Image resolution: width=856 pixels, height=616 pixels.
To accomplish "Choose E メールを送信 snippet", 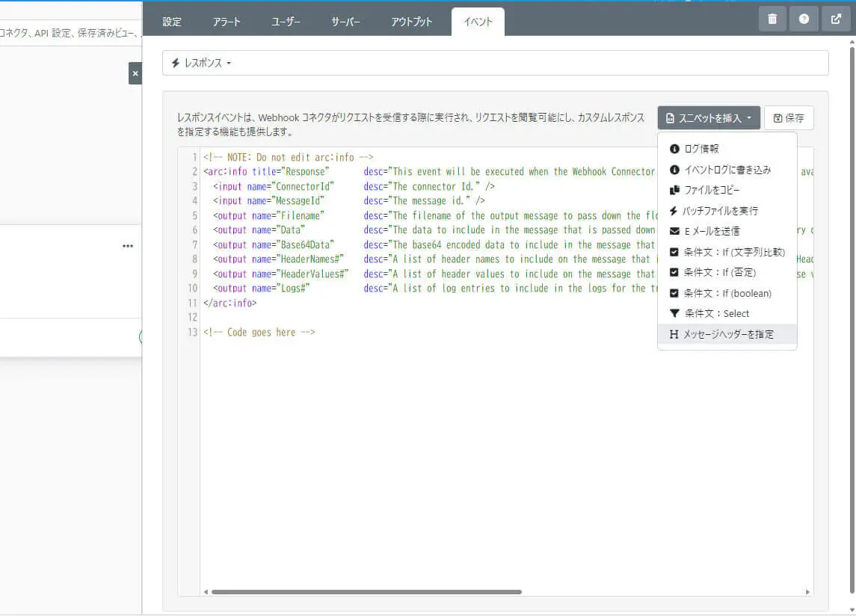I will click(x=711, y=231).
